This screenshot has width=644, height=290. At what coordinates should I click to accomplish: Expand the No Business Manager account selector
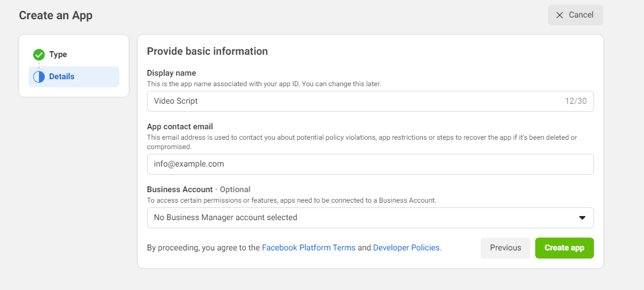(370, 218)
